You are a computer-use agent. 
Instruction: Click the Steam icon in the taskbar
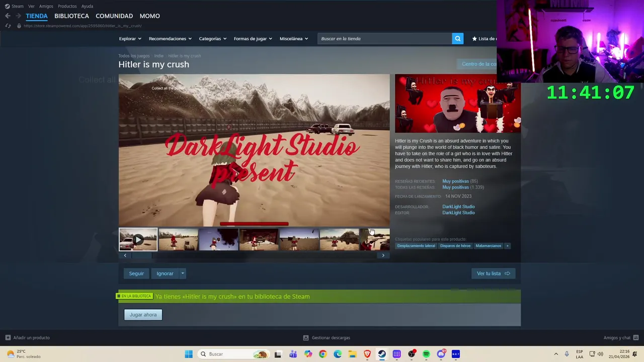[382, 354]
